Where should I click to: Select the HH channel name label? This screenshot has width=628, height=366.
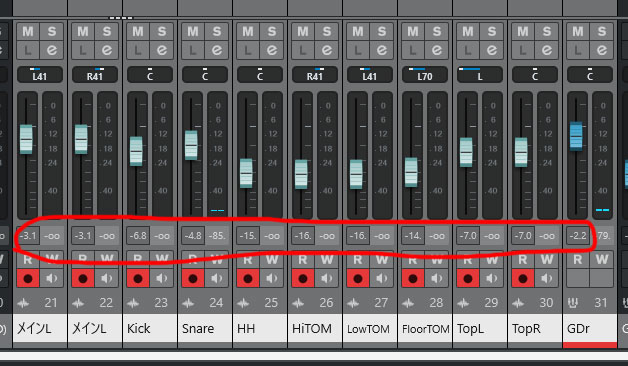260,328
